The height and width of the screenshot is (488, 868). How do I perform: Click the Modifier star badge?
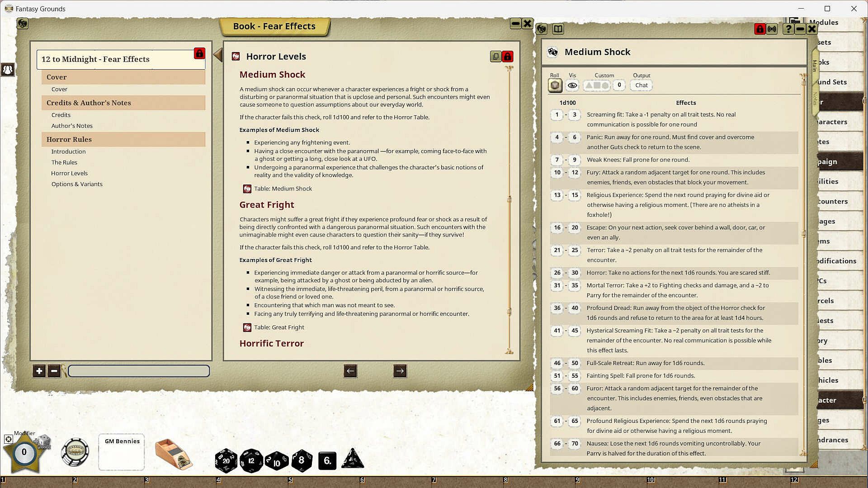tap(24, 452)
